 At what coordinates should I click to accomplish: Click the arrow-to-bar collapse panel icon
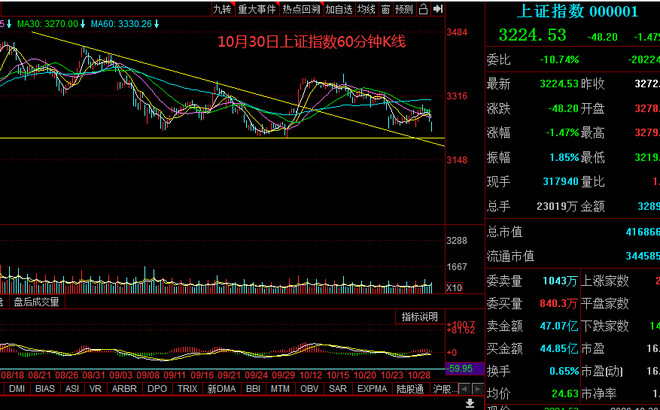(x=438, y=9)
